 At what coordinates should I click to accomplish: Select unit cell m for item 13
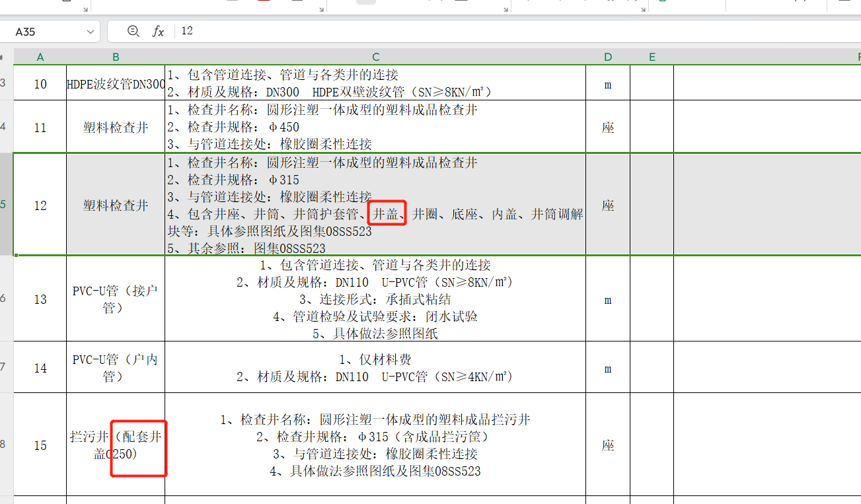tap(608, 299)
